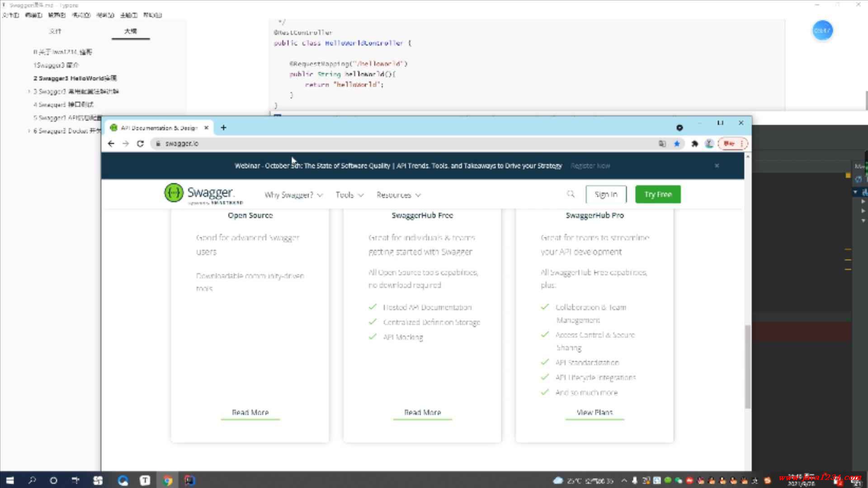The image size is (868, 488).
Task: Open the second Typora menu 编辑
Action: (33, 15)
